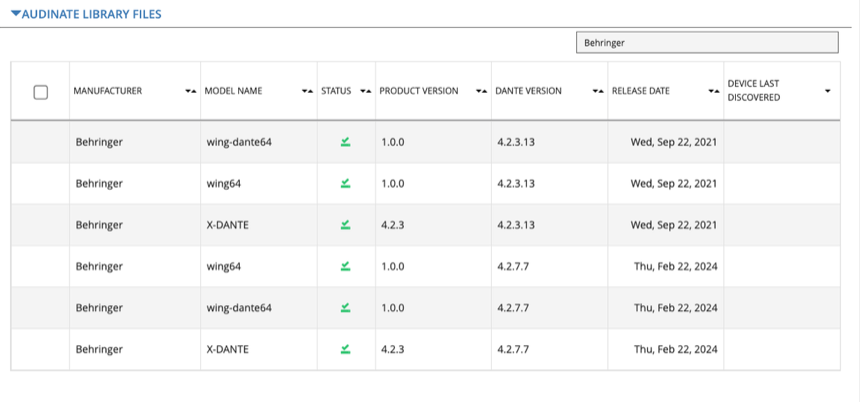Select model name wing-dante64 in Feb 22, 2024 row
Screen dimensions: 860x402
[x=239, y=308]
